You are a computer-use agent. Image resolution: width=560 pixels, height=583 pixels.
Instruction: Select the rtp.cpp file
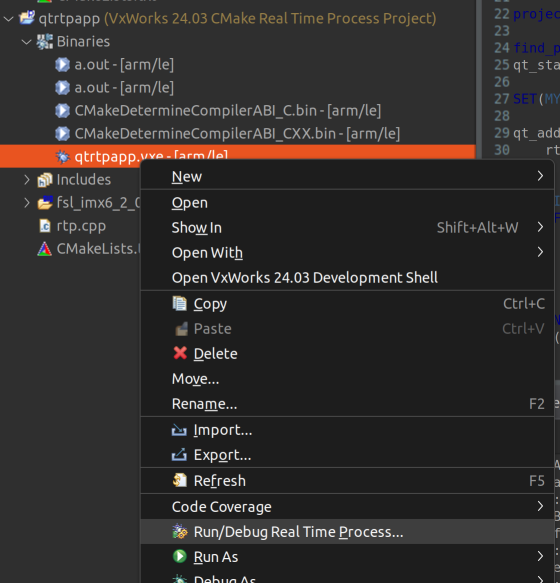point(81,226)
